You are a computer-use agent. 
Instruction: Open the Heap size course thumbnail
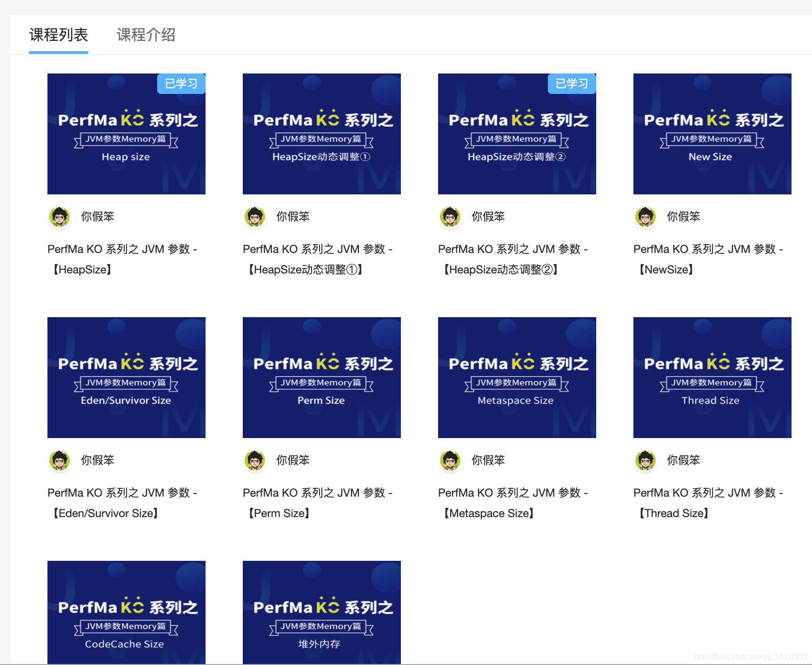coord(126,134)
